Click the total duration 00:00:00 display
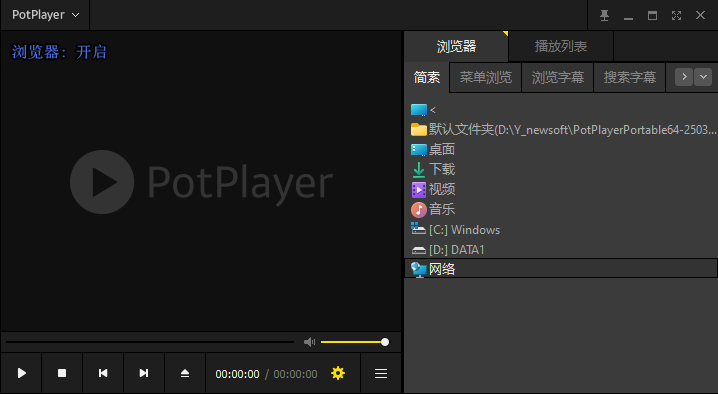This screenshot has height=394, width=718. (295, 374)
